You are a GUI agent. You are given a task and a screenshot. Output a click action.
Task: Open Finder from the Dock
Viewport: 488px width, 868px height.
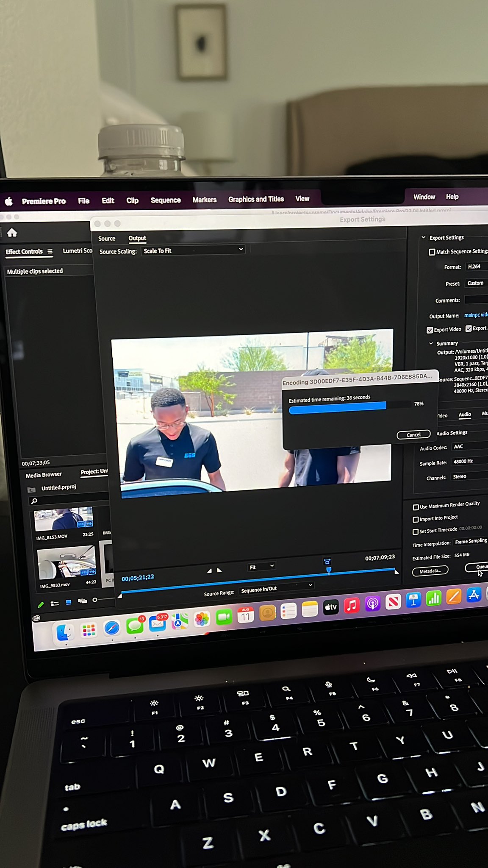(64, 633)
